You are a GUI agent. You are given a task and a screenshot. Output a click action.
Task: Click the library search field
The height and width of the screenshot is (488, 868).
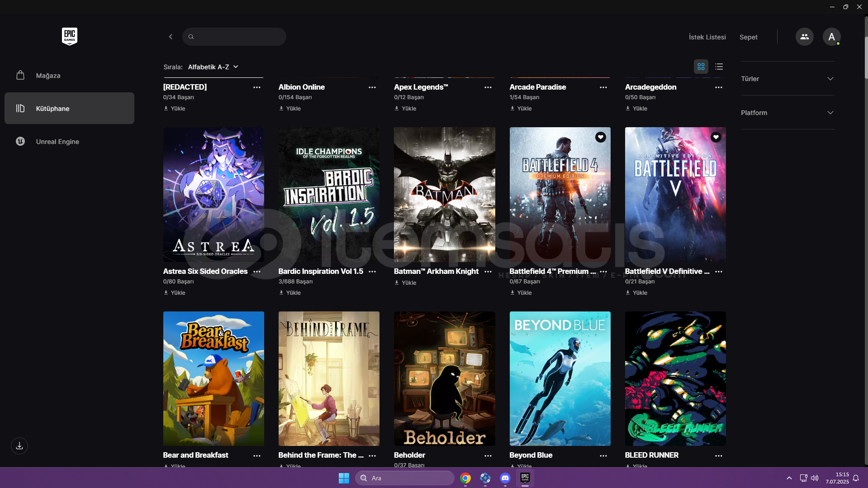[x=234, y=37]
